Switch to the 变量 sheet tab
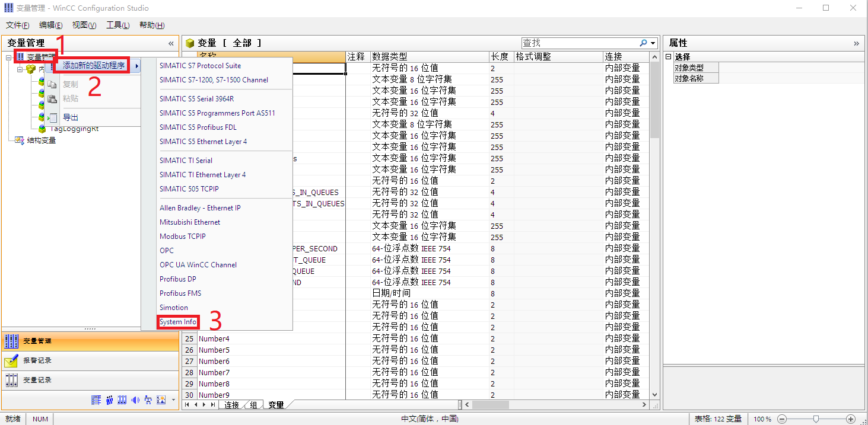This screenshot has width=868, height=425. click(x=276, y=405)
